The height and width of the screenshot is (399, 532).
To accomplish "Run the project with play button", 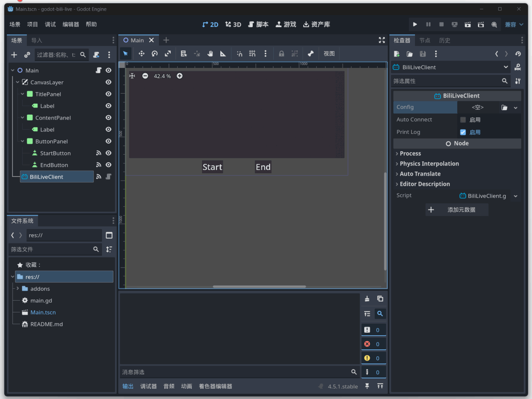I will tap(415, 24).
